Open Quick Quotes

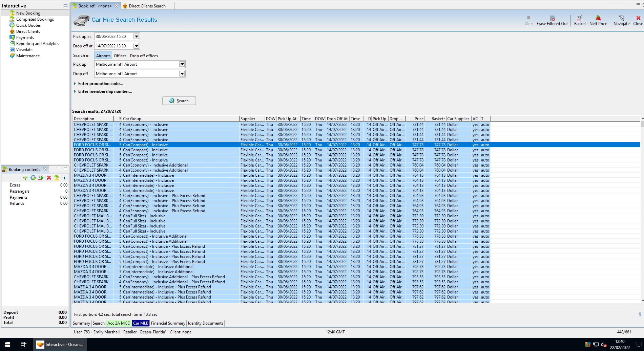28,25
